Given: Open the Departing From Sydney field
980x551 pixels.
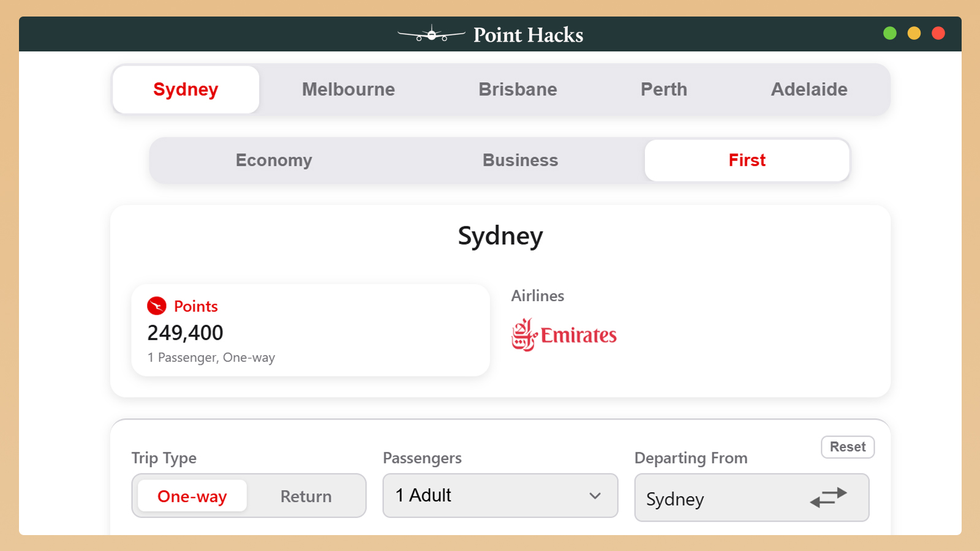Looking at the screenshot, I should [717, 498].
